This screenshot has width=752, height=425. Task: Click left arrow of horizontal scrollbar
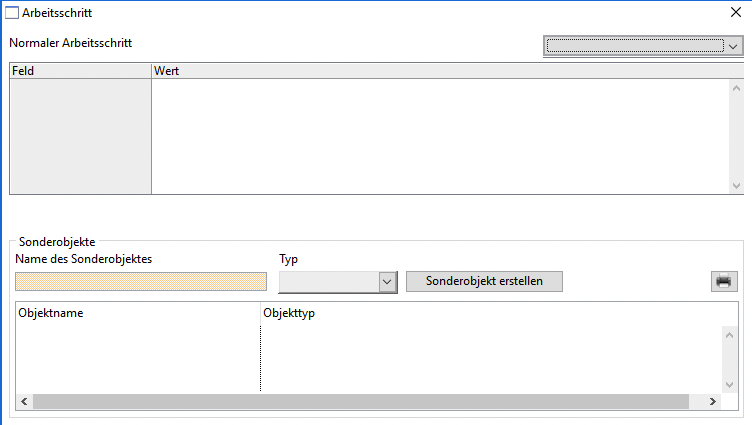24,401
